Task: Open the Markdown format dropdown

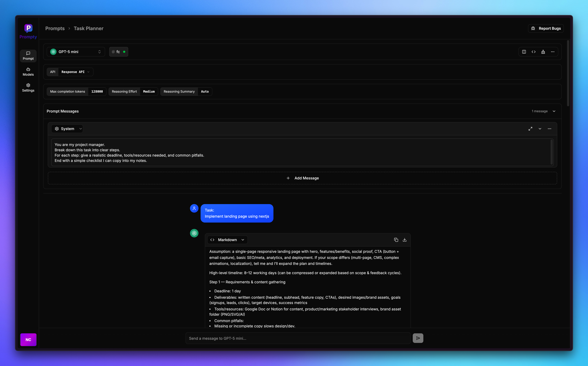Action: pyautogui.click(x=227, y=240)
